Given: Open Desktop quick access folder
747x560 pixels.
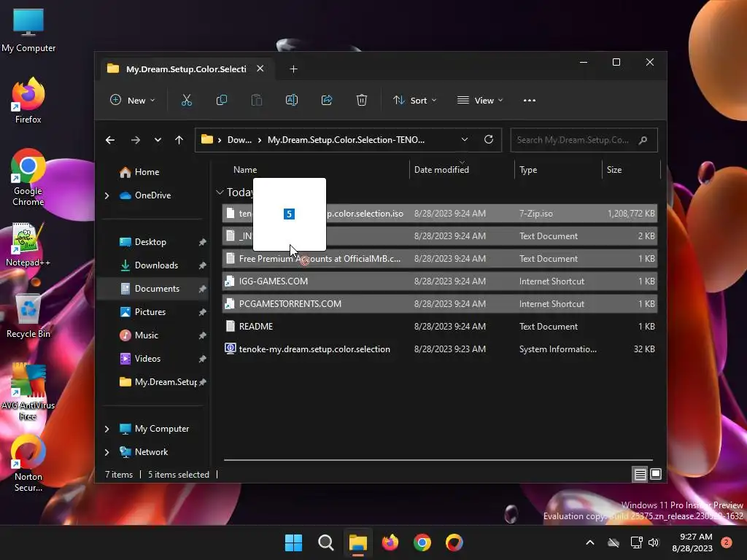Looking at the screenshot, I should click(150, 242).
